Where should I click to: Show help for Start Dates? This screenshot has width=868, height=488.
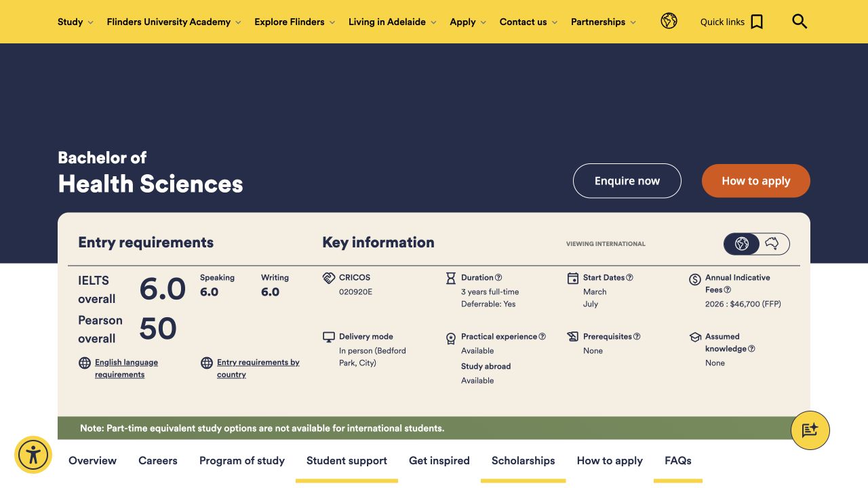point(629,277)
